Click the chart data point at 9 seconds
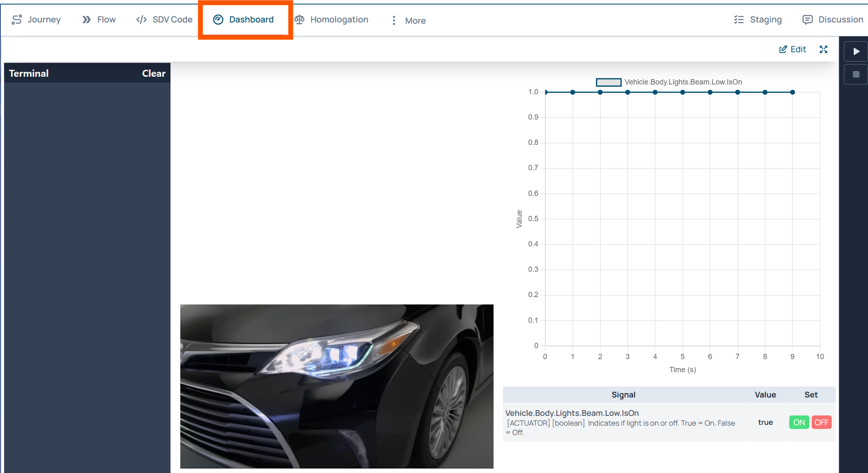 pos(793,92)
